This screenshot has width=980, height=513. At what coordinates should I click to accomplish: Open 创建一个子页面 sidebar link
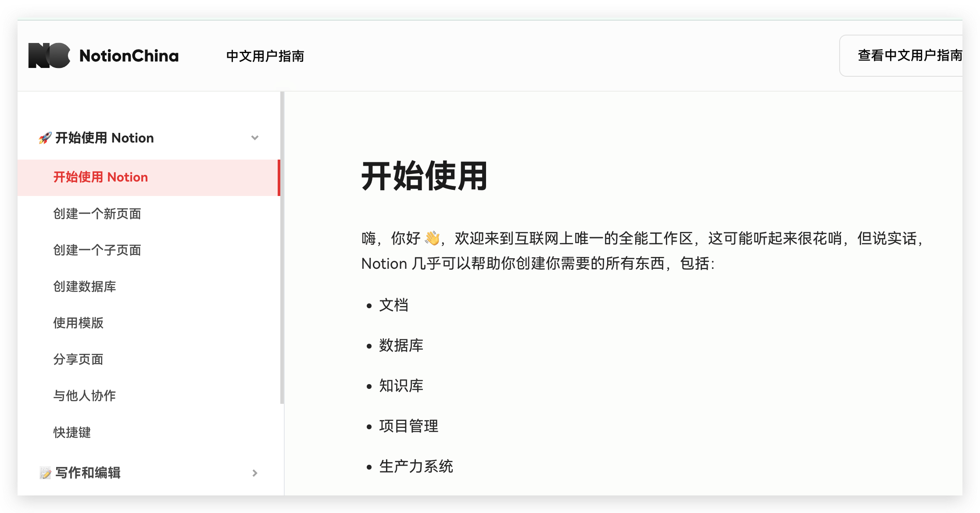[x=97, y=250]
